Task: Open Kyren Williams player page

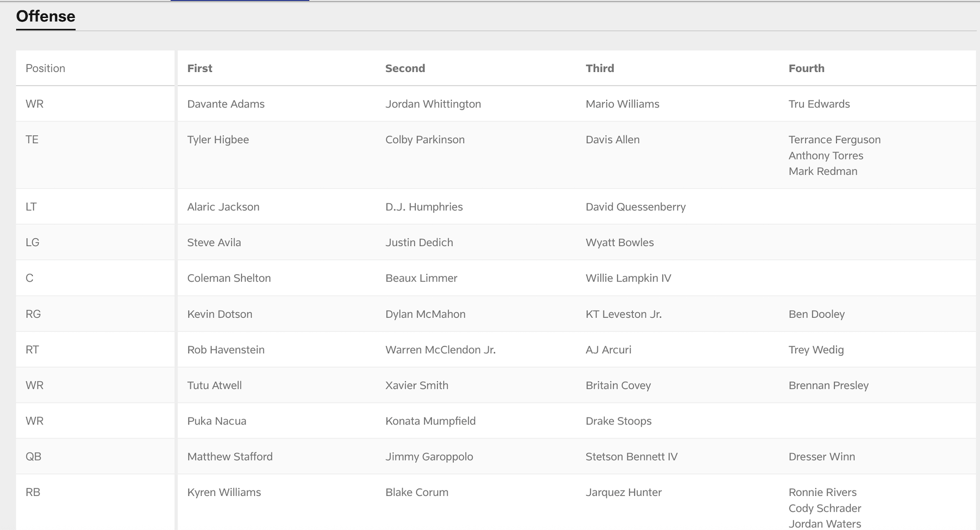Action: point(224,492)
